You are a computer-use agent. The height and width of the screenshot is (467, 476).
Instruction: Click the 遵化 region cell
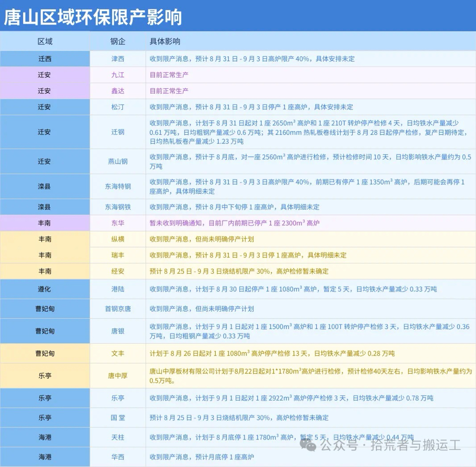pos(45,289)
